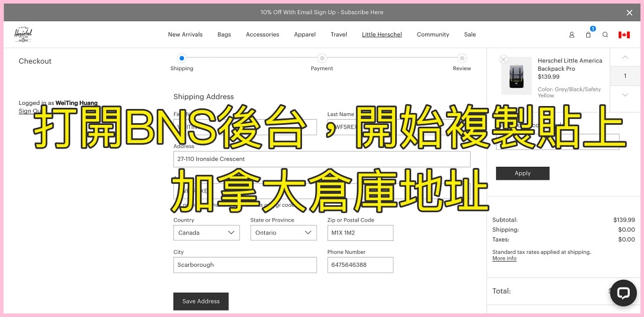Open the Accessories menu
The height and width of the screenshot is (317, 644).
(x=262, y=34)
